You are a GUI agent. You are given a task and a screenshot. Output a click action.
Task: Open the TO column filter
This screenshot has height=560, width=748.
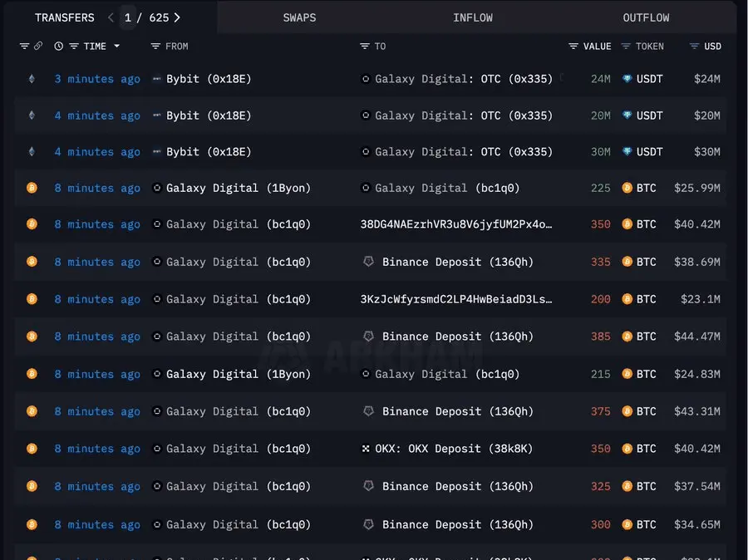[x=365, y=47]
